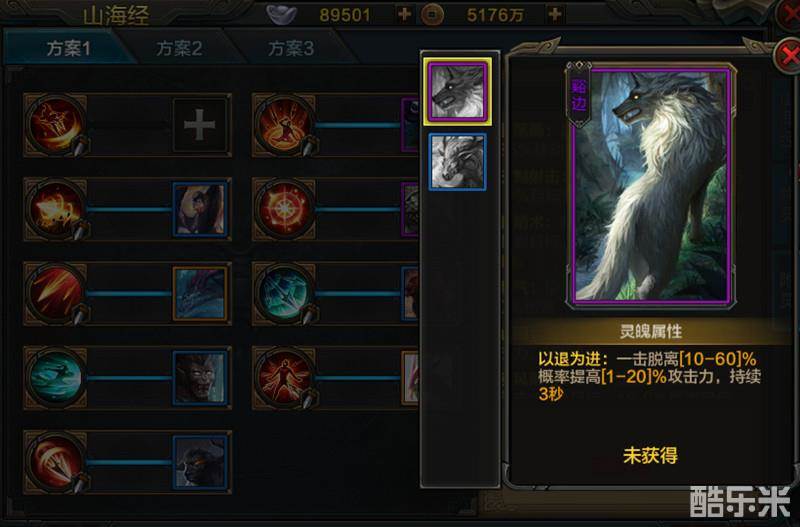
Task: Select the teal spear skill icon
Action: click(x=284, y=293)
